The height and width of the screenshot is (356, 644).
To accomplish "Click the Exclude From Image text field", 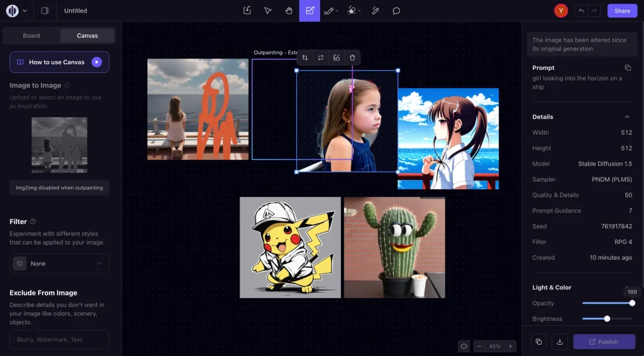I will click(59, 340).
